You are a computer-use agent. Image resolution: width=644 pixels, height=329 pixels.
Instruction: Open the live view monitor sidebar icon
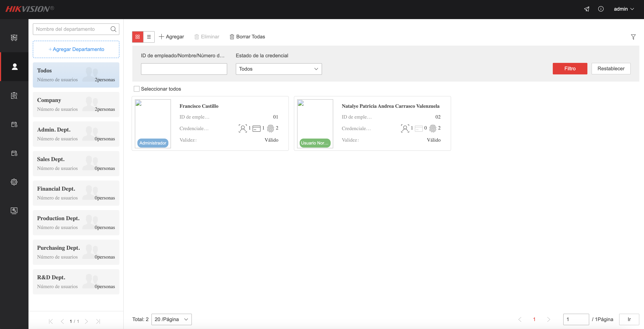14,38
